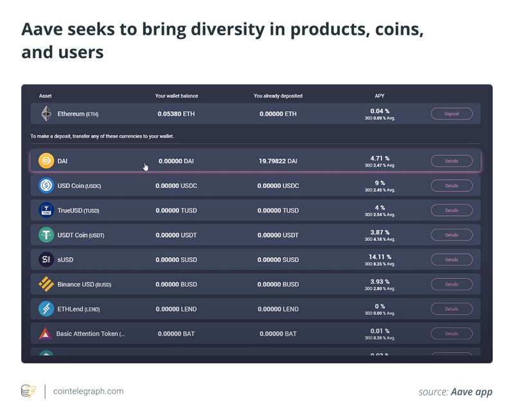
Task: Click the APY column header
Action: 380,96
